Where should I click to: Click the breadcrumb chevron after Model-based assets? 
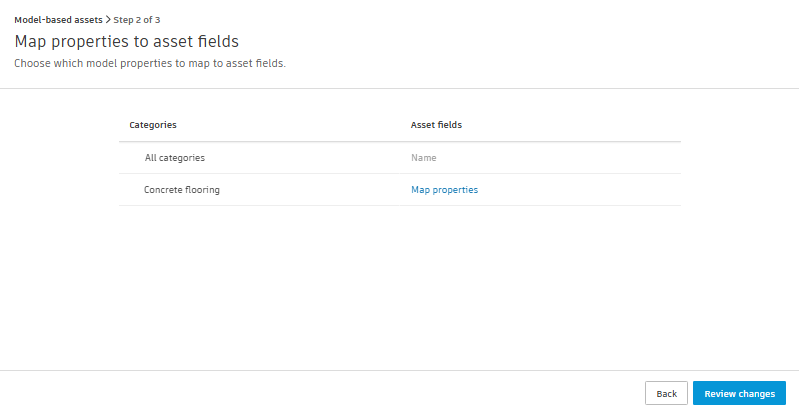click(108, 19)
